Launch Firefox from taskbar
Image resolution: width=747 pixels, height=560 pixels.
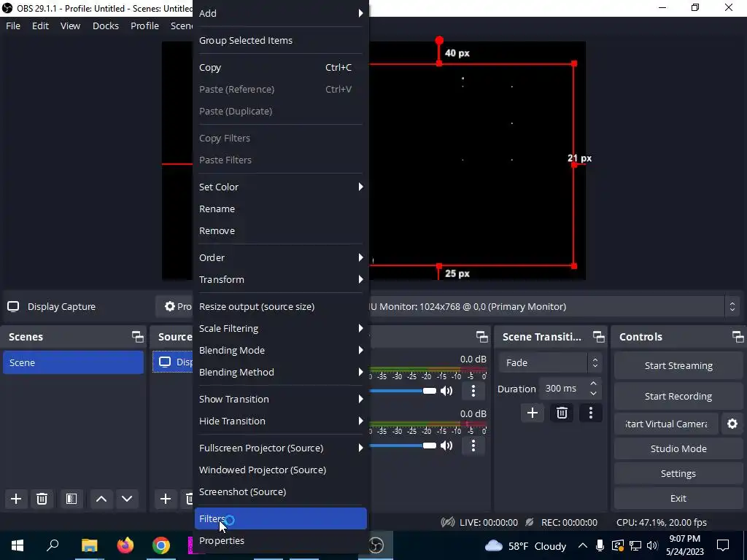point(125,545)
